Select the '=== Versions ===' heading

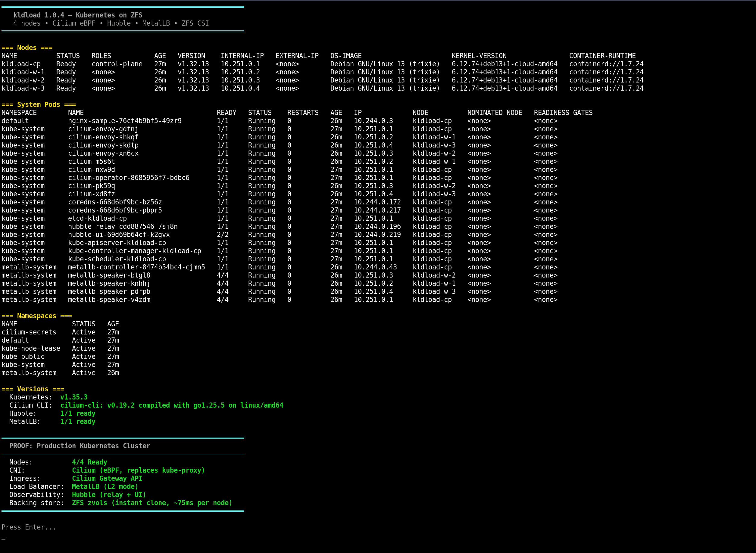33,389
